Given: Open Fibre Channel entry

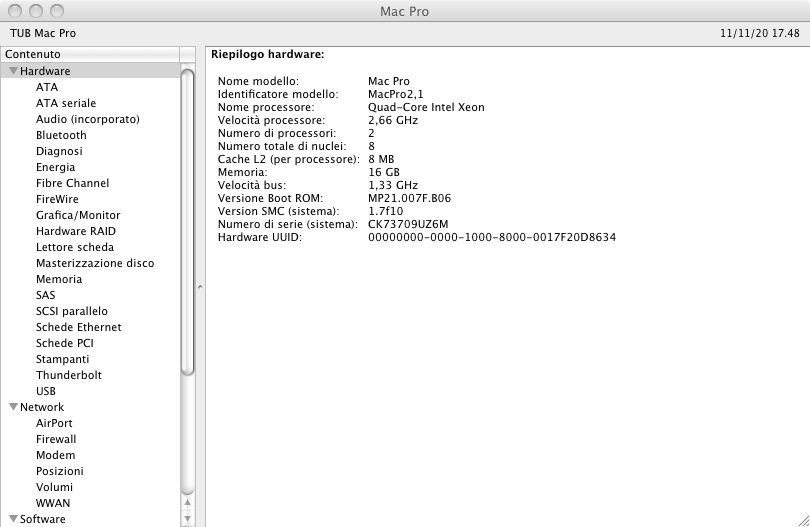Looking at the screenshot, I should pos(72,183).
